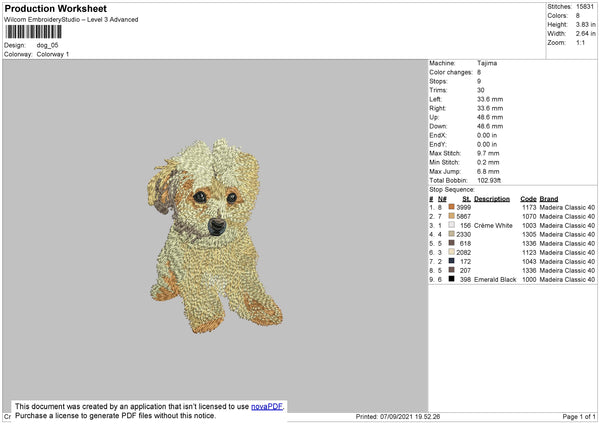This screenshot has width=600, height=424.
Task: Click the 'EndX:' label
Action: (438, 135)
